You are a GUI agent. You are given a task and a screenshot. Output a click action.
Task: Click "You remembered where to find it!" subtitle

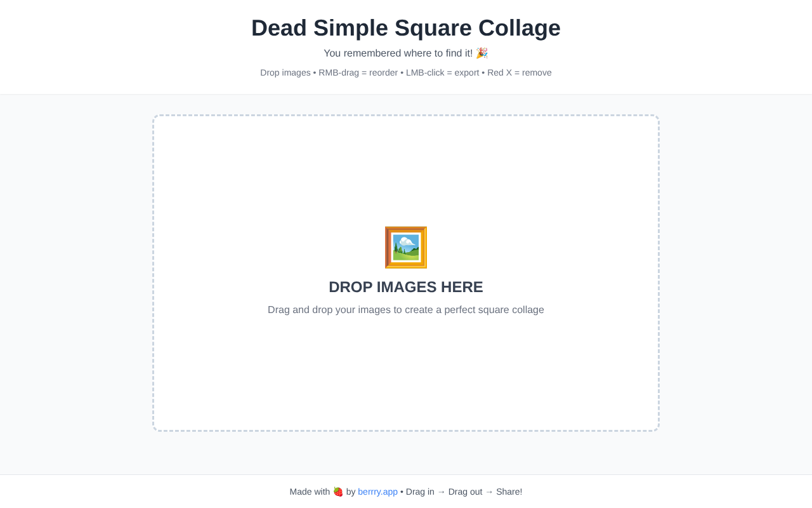[398, 53]
